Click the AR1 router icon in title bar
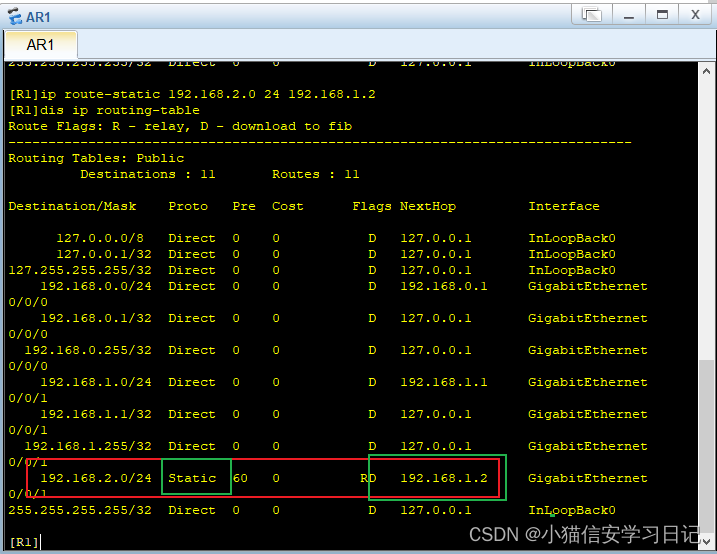Screen dimensions: 717x554 (15, 16)
